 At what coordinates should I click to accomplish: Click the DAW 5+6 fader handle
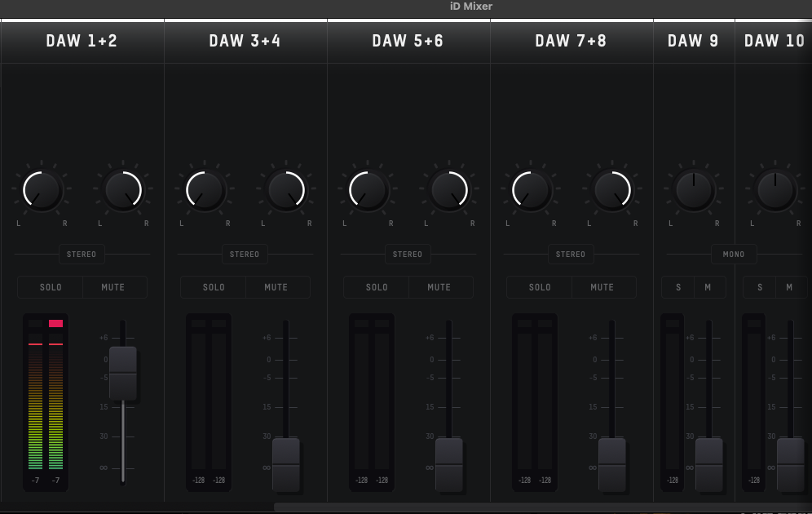[x=449, y=465]
